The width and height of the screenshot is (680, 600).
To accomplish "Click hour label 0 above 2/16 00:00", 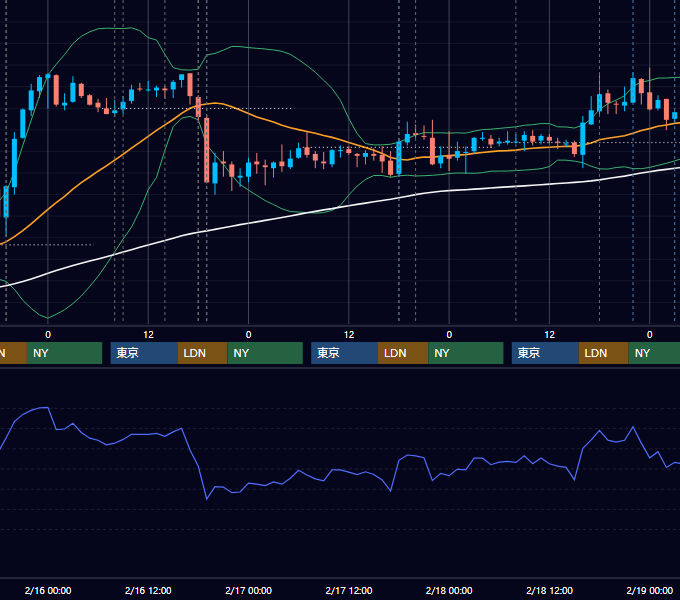I will tap(48, 335).
